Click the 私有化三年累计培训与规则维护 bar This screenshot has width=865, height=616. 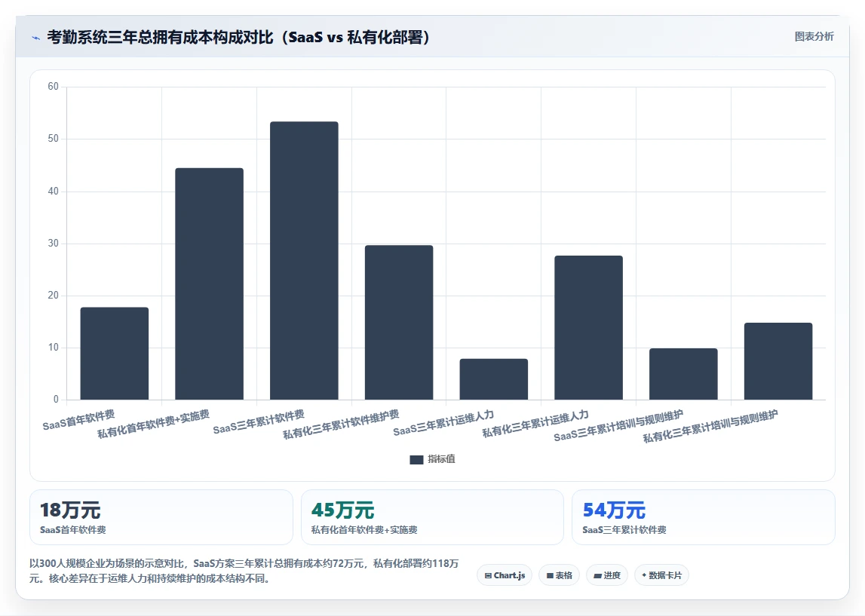pyautogui.click(x=778, y=361)
